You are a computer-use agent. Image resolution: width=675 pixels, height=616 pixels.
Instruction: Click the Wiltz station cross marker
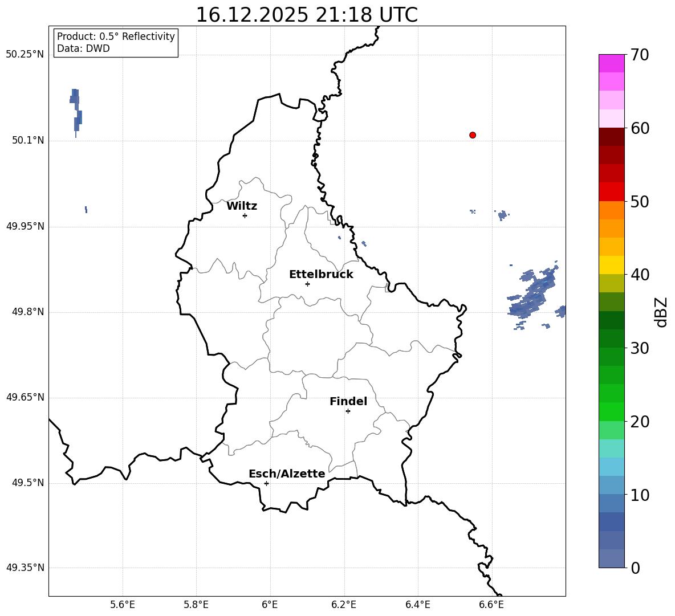245,215
